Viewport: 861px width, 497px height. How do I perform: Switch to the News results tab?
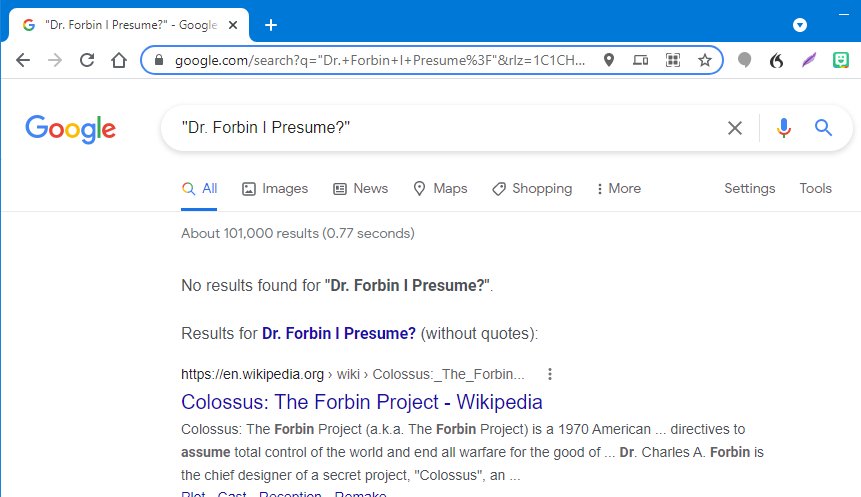[361, 188]
